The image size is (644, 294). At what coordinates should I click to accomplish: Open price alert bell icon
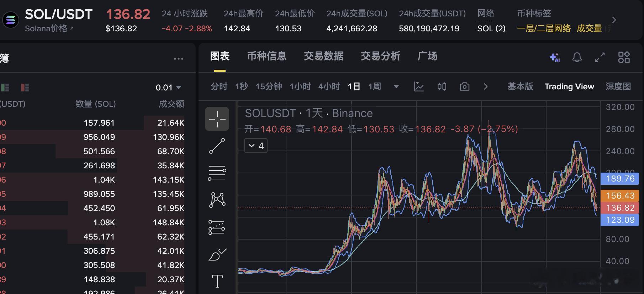(x=577, y=57)
